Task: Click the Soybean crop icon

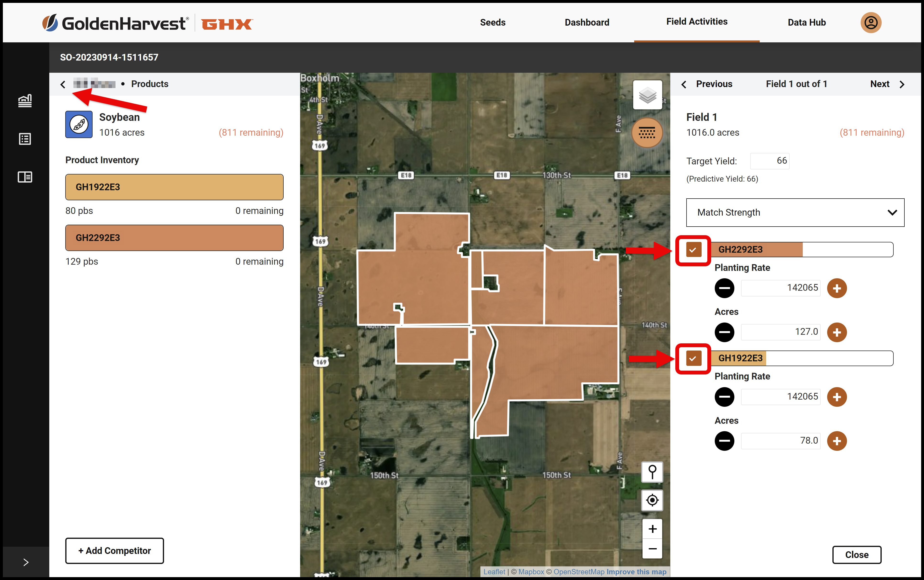Action: click(79, 125)
